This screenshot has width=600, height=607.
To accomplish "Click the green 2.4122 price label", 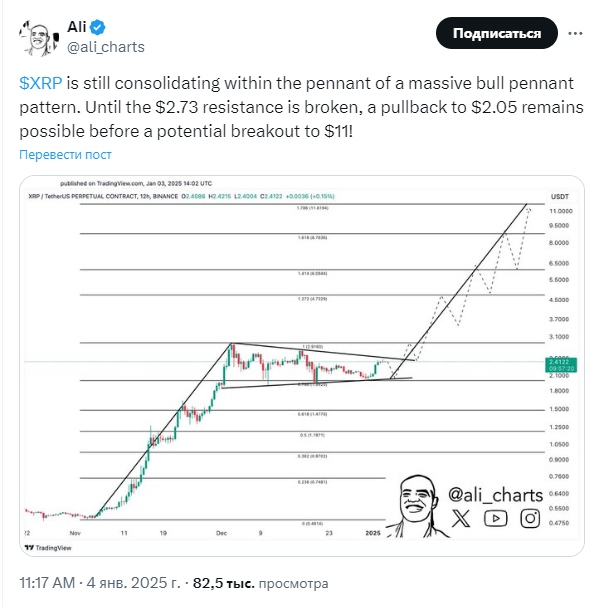I will 561,365.
